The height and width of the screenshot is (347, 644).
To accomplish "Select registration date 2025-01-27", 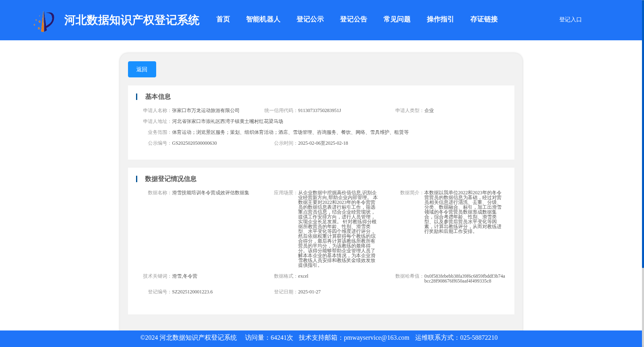I will 310,292.
